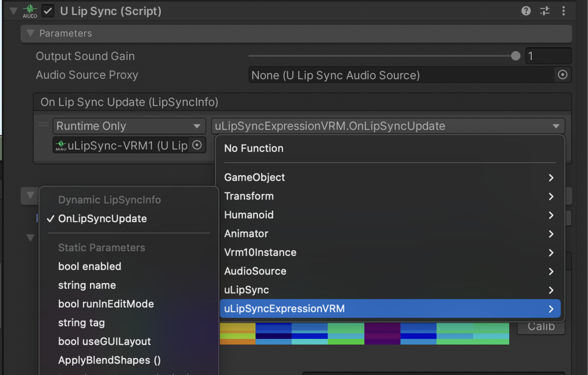The image size is (588, 375).
Task: Open the component help reference icon
Action: (x=526, y=11)
